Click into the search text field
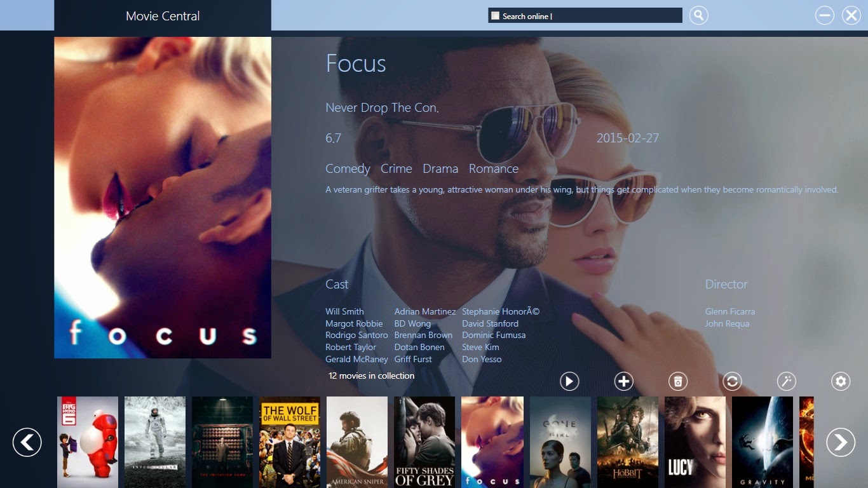 point(585,16)
